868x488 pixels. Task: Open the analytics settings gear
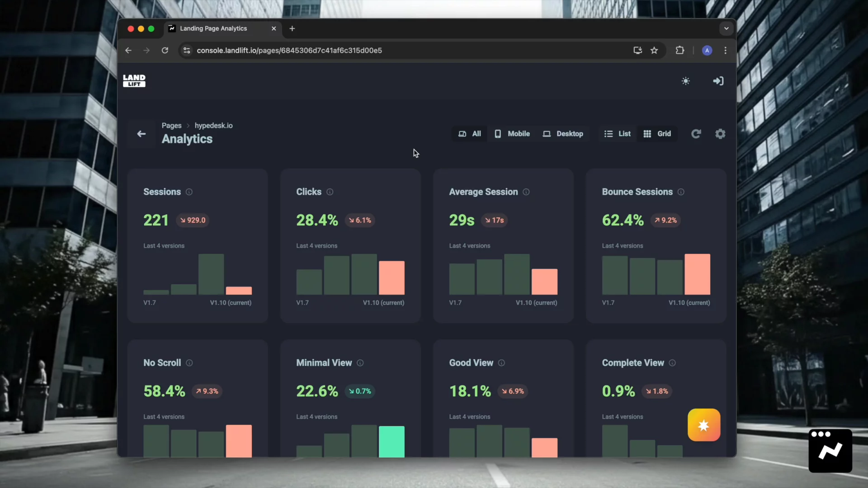(720, 134)
